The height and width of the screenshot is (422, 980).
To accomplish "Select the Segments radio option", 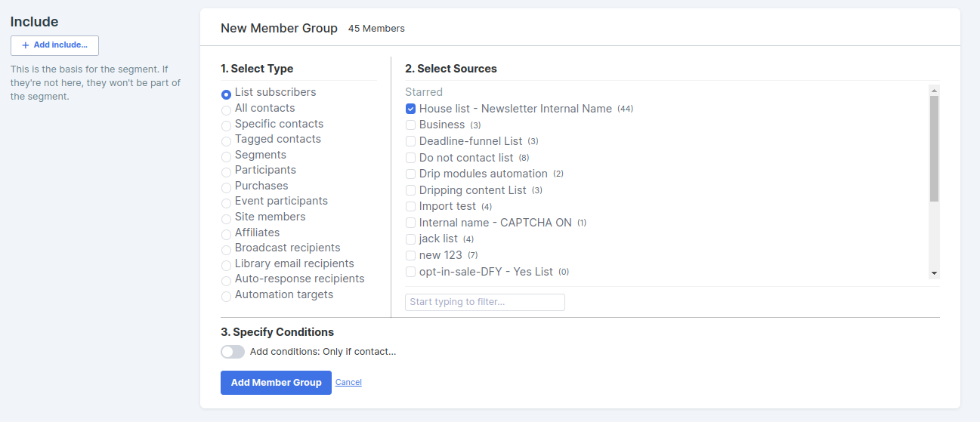I will (226, 157).
